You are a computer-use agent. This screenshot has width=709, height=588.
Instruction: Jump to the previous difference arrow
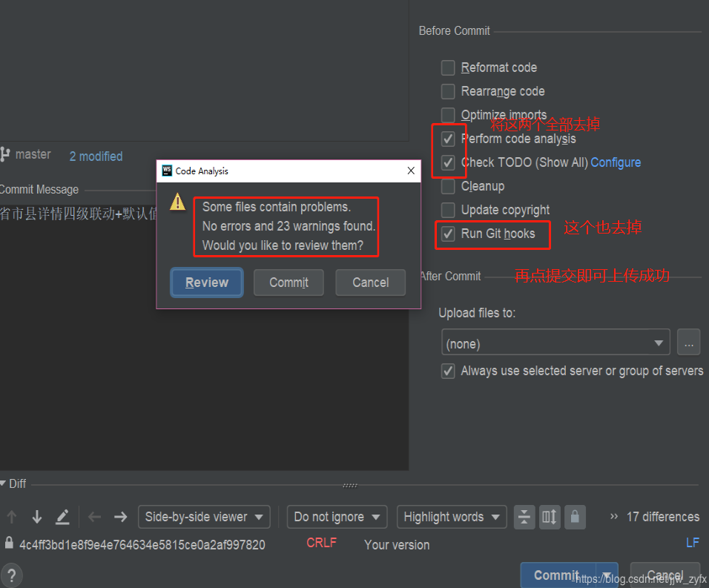tap(12, 517)
